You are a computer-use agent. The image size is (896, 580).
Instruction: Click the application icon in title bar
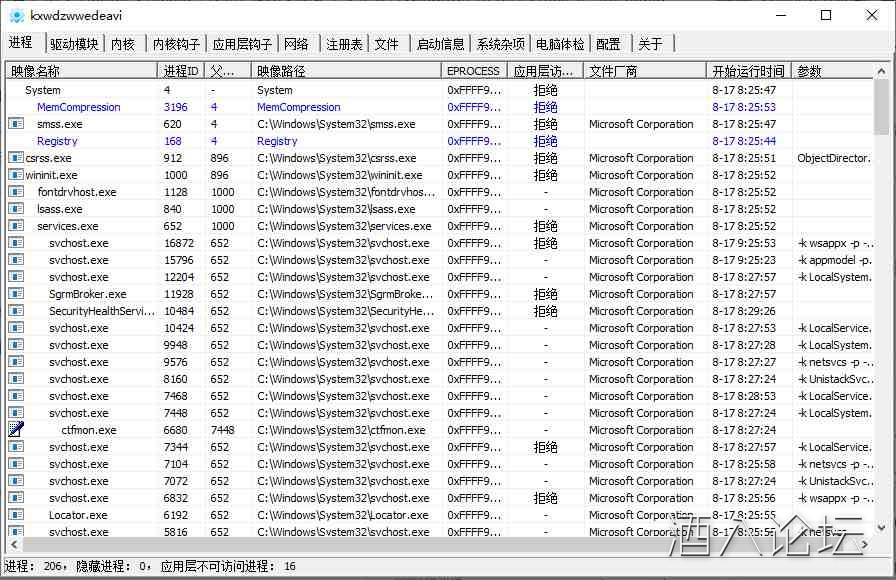[17, 15]
